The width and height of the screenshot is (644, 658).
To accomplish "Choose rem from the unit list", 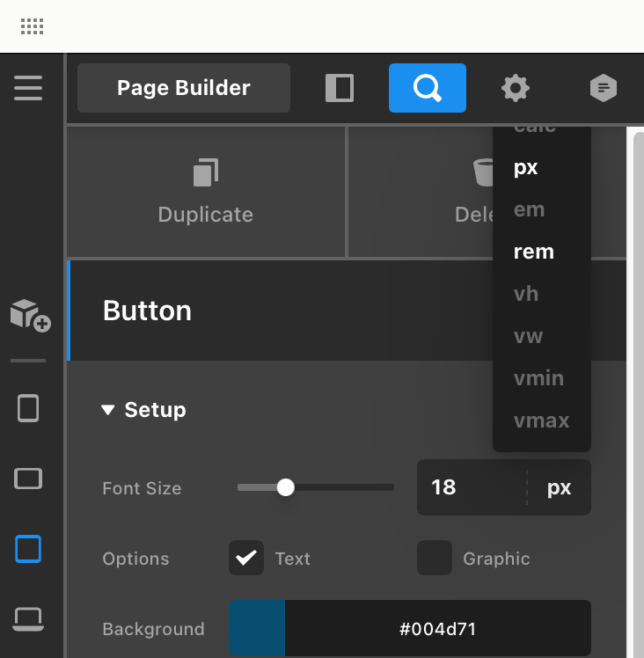I will (534, 252).
